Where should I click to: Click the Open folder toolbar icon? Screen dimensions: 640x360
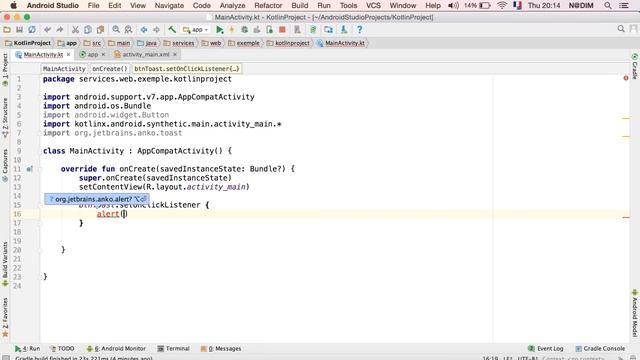click(7, 29)
